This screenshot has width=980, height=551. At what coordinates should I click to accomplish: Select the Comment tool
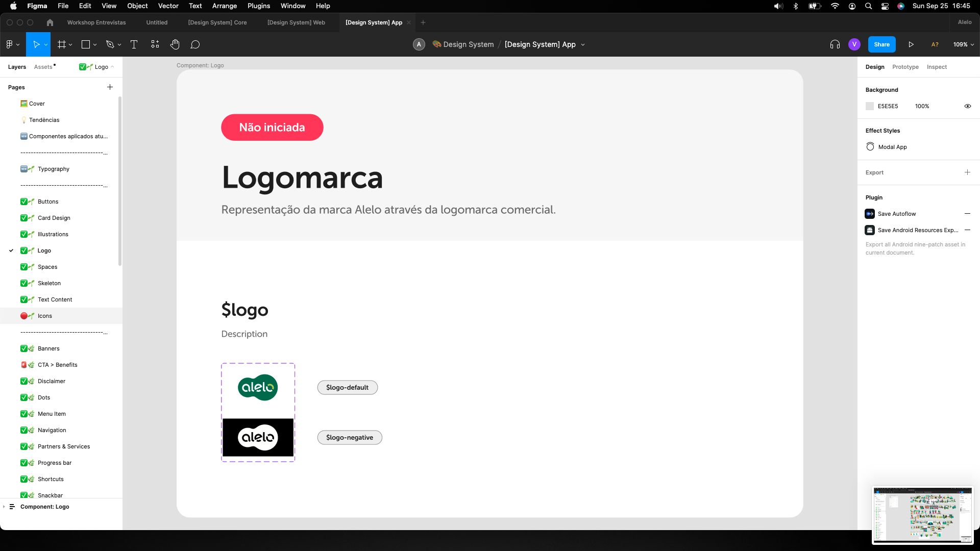[x=195, y=44]
